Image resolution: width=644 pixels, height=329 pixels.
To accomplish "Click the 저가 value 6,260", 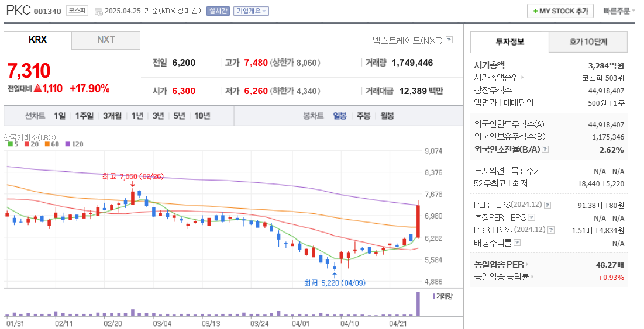I will (256, 91).
